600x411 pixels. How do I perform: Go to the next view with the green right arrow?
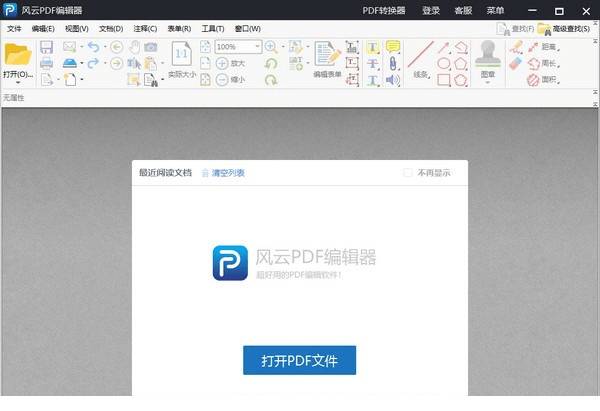(x=117, y=63)
